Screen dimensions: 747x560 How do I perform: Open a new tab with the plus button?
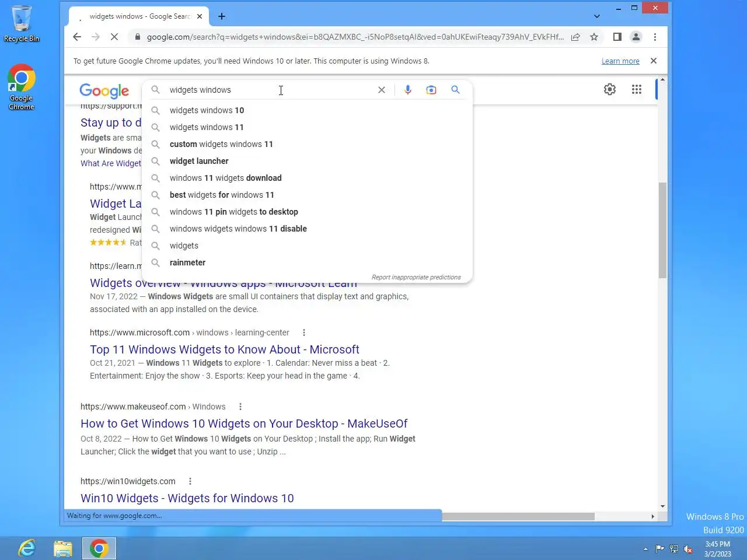point(222,16)
